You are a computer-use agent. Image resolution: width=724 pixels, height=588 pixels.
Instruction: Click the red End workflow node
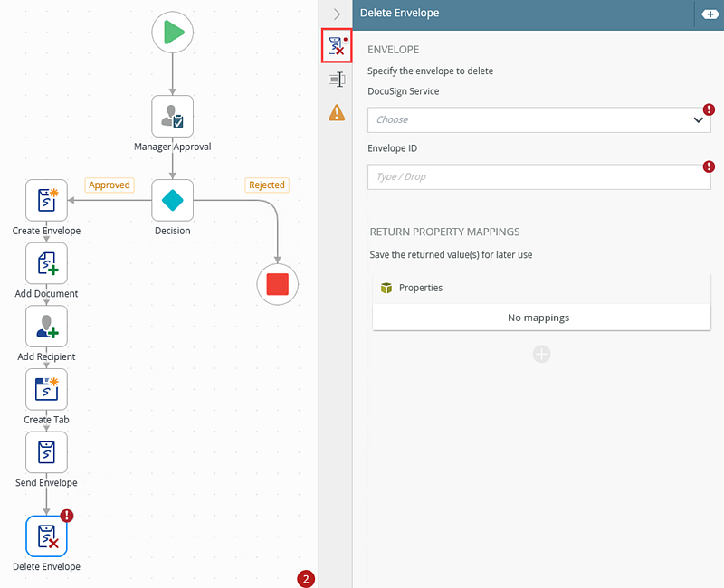coord(278,284)
